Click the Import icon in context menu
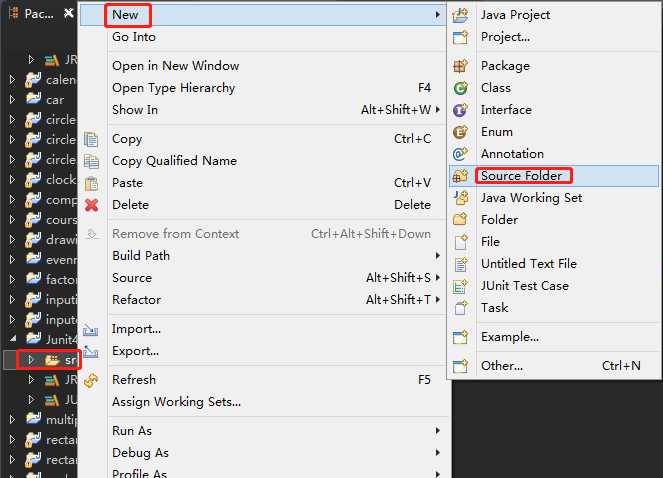 (90, 329)
